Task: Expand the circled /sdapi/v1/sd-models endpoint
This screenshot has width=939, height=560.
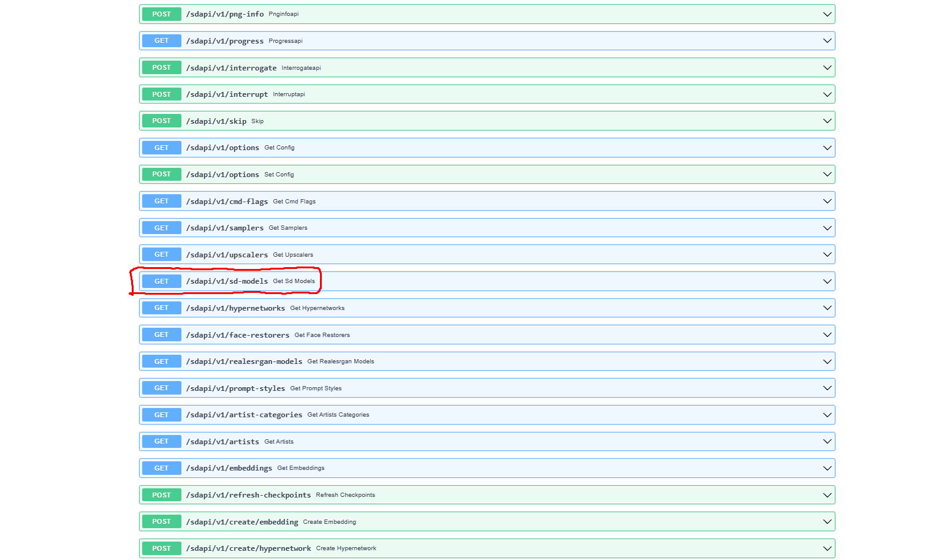Action: [x=827, y=281]
